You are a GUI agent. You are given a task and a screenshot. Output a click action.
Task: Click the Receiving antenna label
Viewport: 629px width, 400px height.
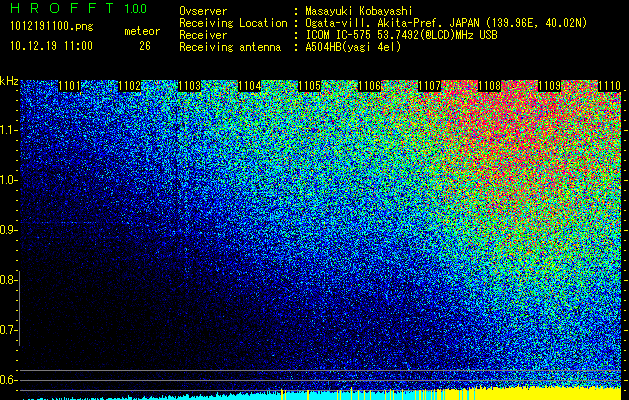(x=230, y=47)
